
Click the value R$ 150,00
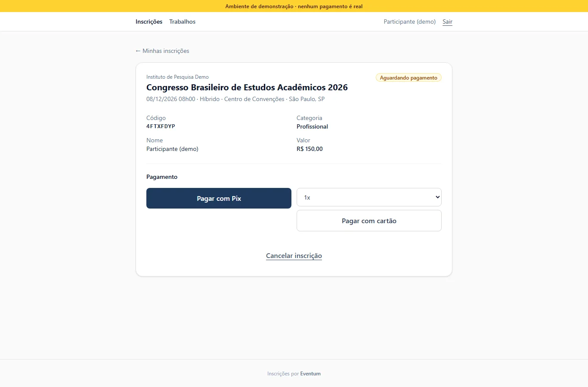pyautogui.click(x=309, y=149)
